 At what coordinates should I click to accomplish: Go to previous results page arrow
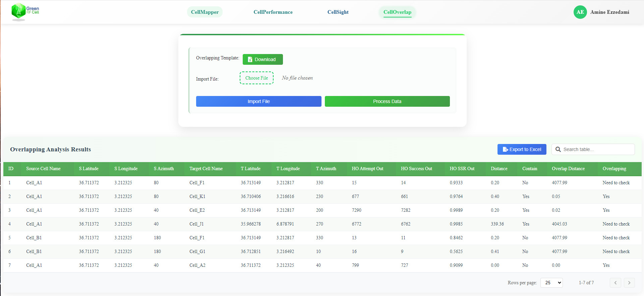coord(615,283)
